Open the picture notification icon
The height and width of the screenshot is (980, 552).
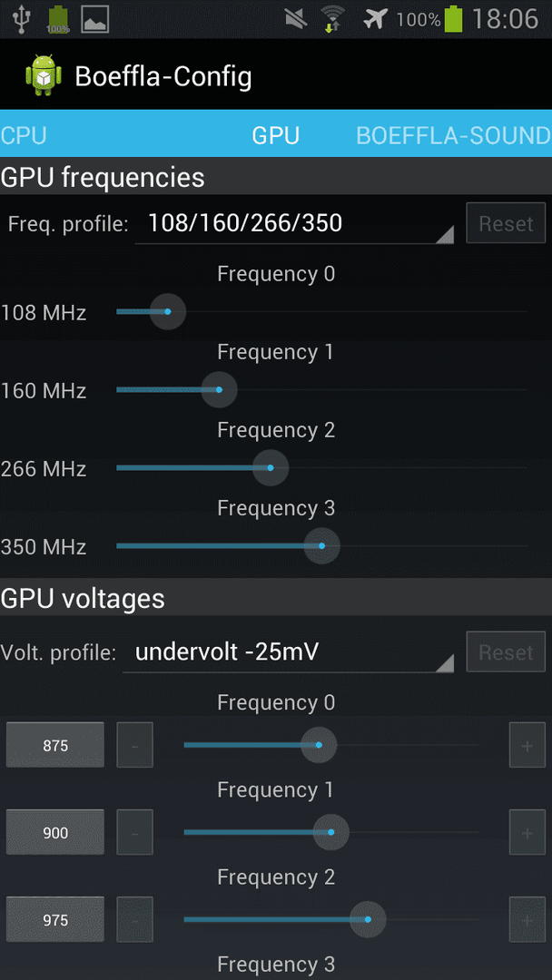tap(95, 19)
